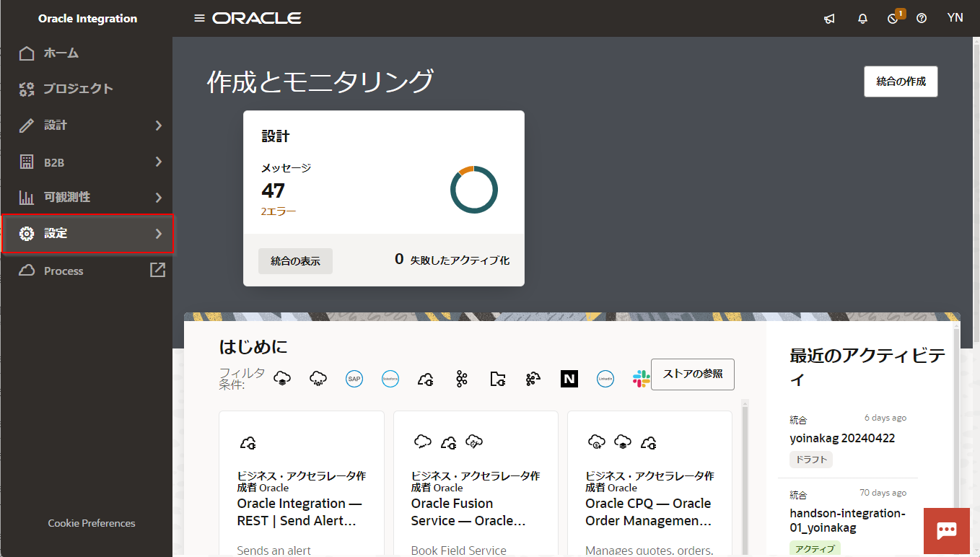980x557 pixels.
Task: Select the Slack filter icon
Action: (x=641, y=379)
